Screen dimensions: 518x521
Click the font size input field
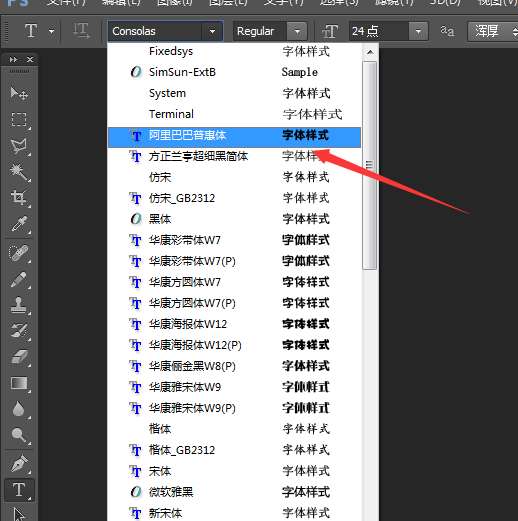pos(379,31)
